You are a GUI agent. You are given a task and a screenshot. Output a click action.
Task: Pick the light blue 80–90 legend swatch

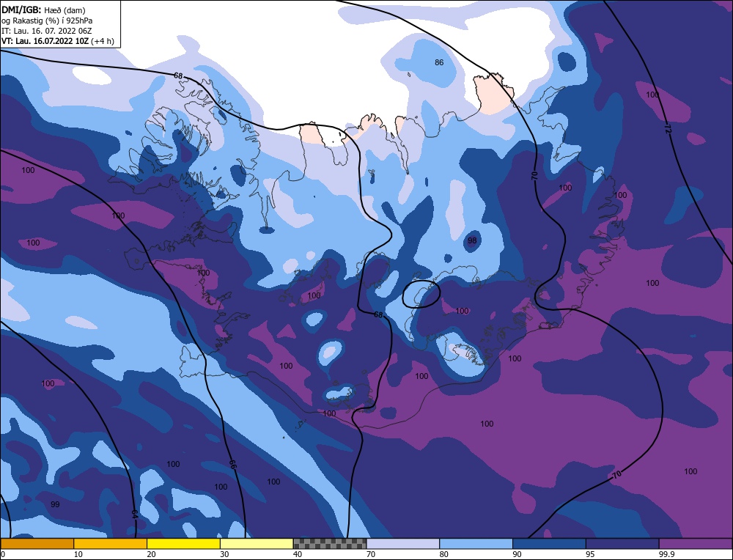(476, 543)
